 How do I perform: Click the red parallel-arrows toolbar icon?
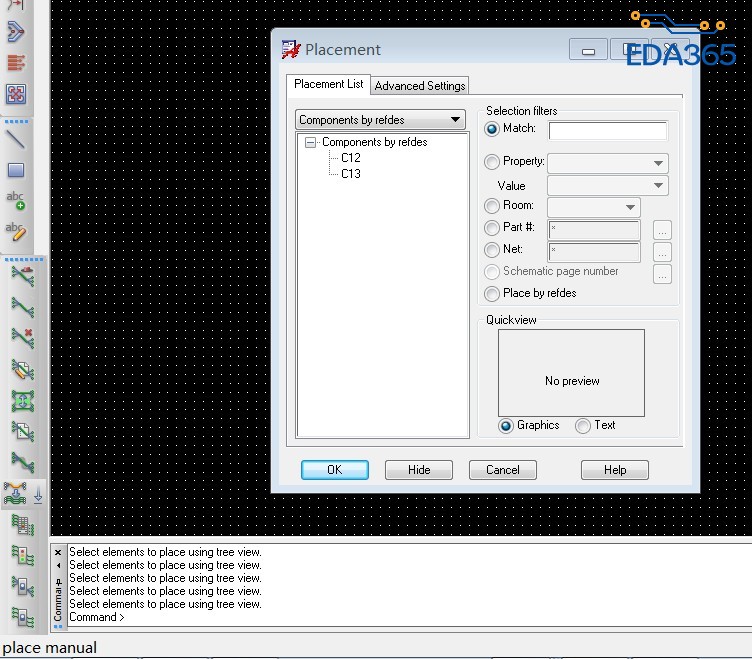click(16, 63)
